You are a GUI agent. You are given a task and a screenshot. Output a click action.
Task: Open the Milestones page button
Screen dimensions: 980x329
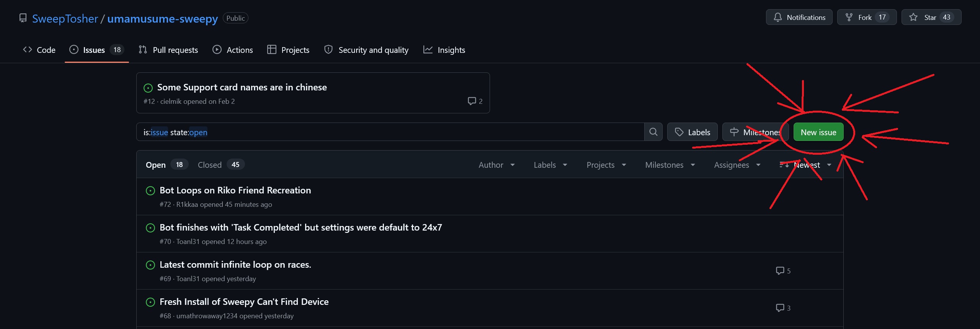(756, 132)
